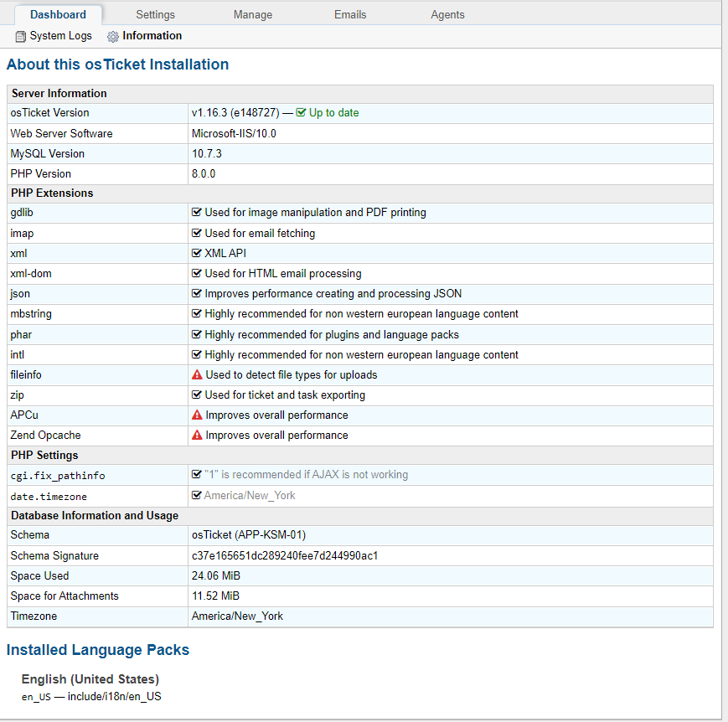Click the APCu red warning icon
This screenshot has width=728, height=722.
tap(197, 415)
